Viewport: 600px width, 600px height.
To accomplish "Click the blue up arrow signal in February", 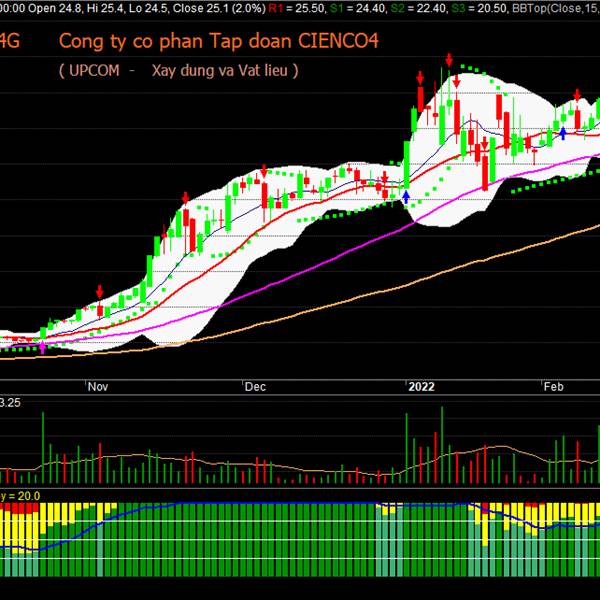I will click(x=562, y=133).
